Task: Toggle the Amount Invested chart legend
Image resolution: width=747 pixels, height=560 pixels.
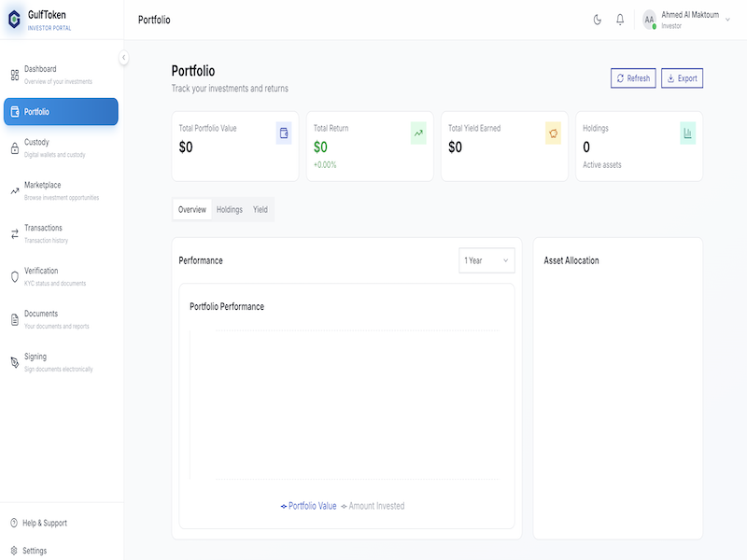Action: [x=373, y=505]
